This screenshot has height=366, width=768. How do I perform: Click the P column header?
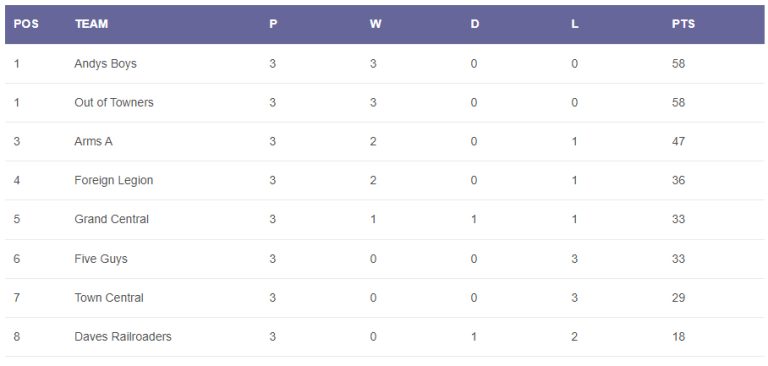(273, 24)
